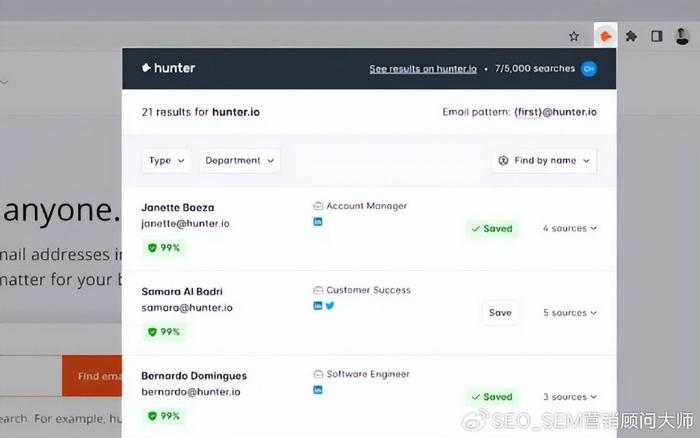Screen dimensions: 700x438
Task: Click the Software Engineer job title
Action: pos(368,374)
